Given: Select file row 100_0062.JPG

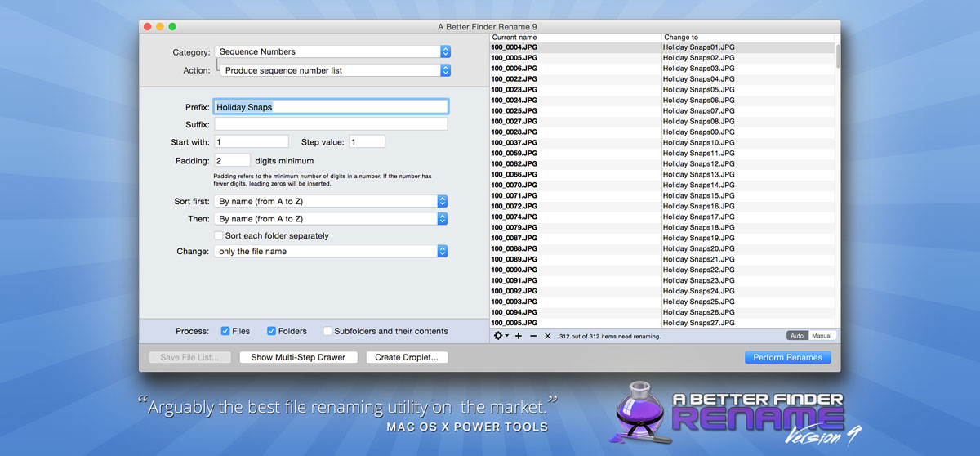Looking at the screenshot, I should point(662,164).
